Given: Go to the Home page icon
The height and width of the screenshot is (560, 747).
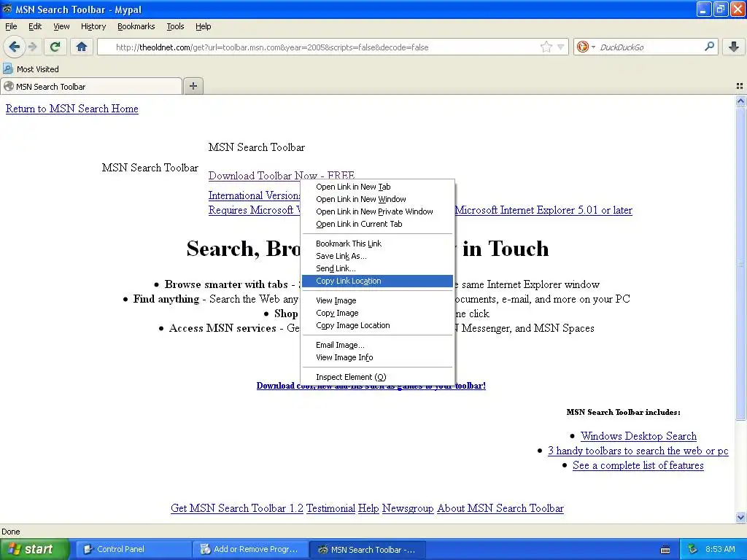Looking at the screenshot, I should tap(82, 47).
